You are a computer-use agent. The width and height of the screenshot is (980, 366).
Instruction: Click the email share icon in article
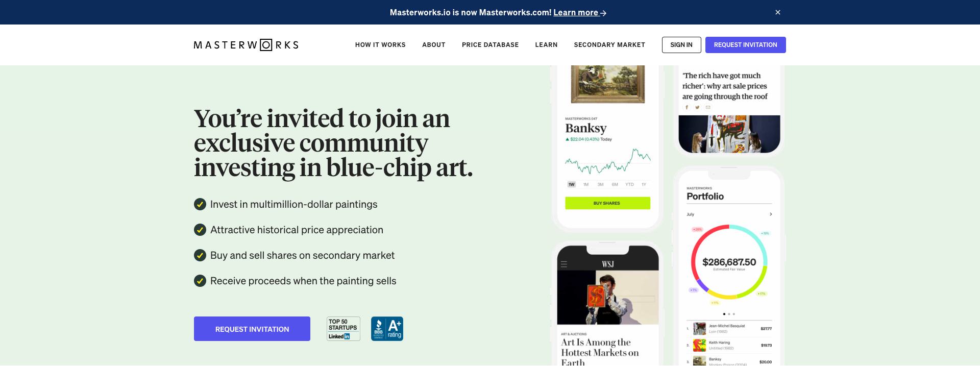click(x=708, y=107)
